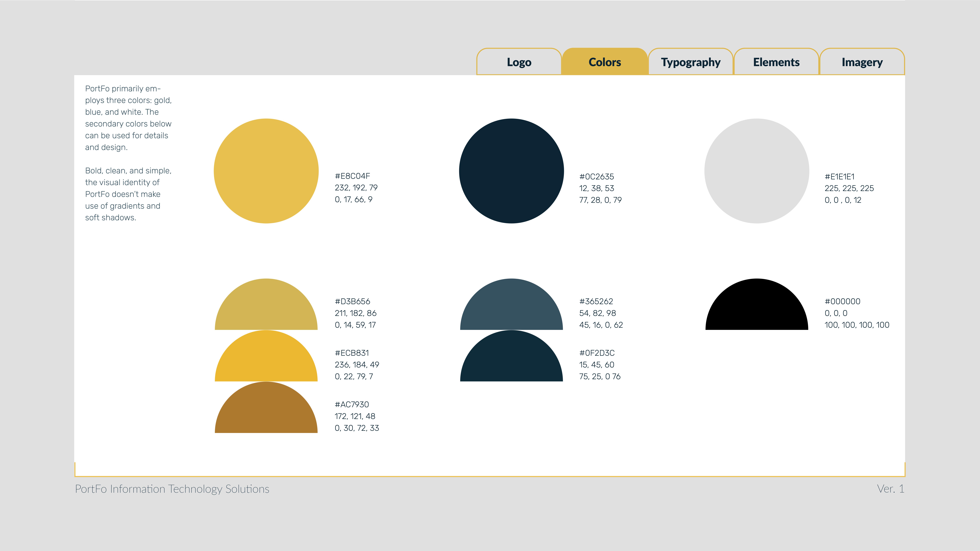Click the RGB value 225, 225, 225

849,189
